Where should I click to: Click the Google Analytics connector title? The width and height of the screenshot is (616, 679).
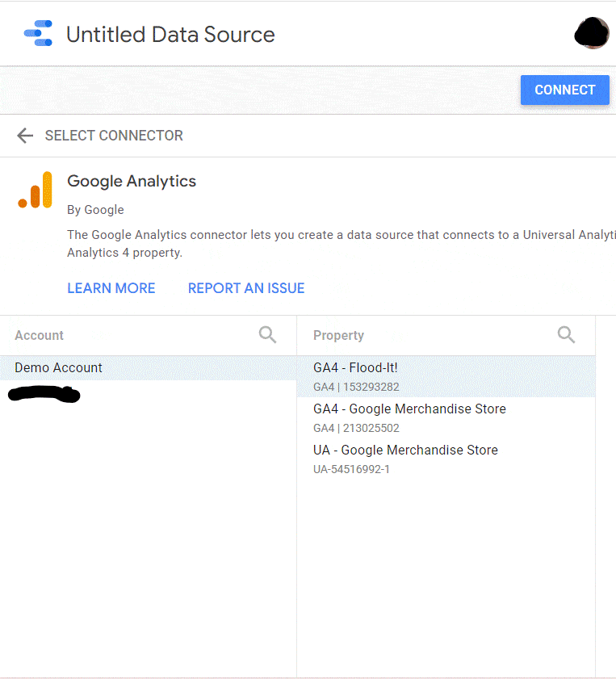tap(132, 181)
